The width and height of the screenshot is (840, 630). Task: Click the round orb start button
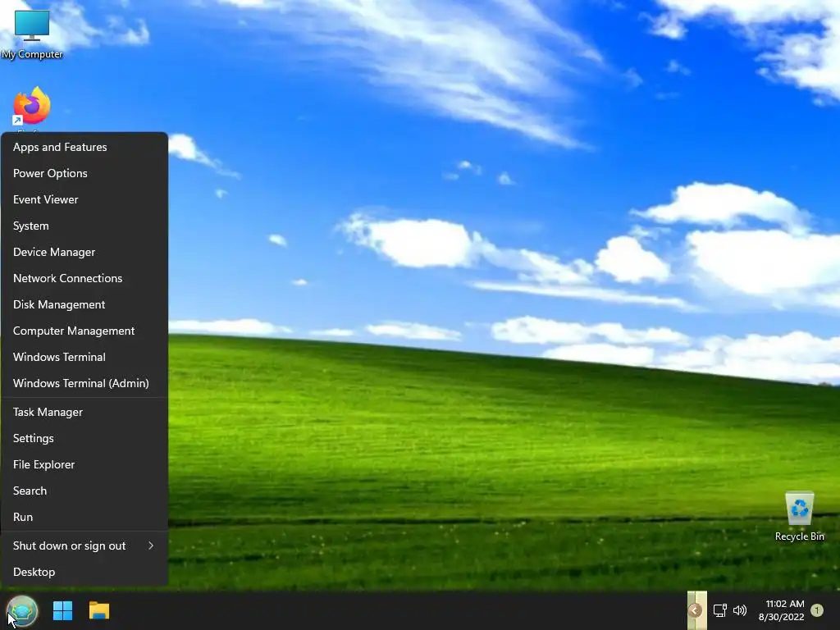pos(22,610)
